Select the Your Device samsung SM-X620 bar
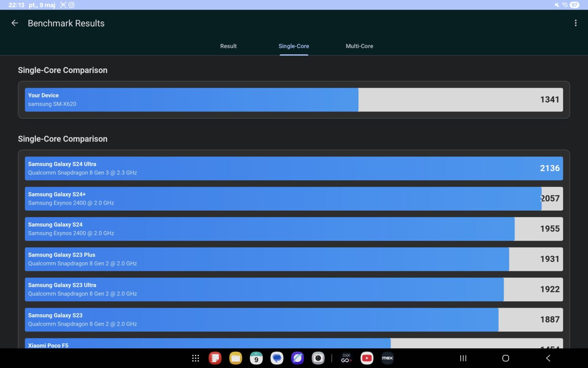 click(294, 100)
